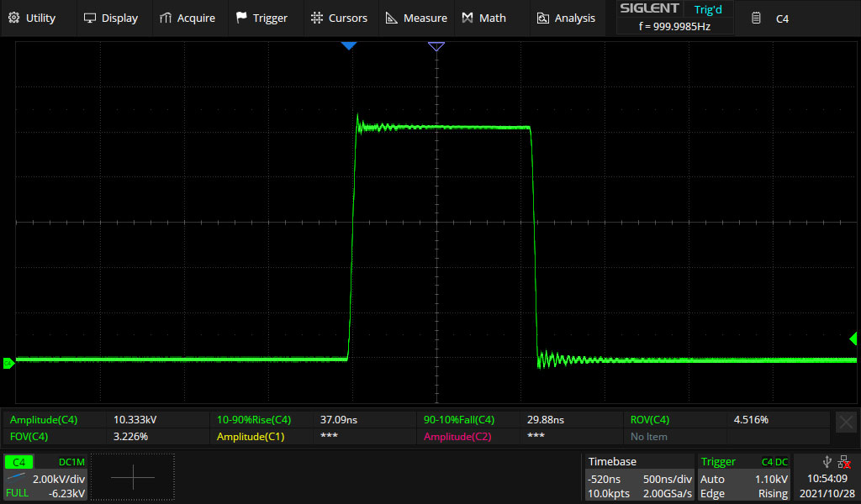Open the Display menu

[x=111, y=18]
